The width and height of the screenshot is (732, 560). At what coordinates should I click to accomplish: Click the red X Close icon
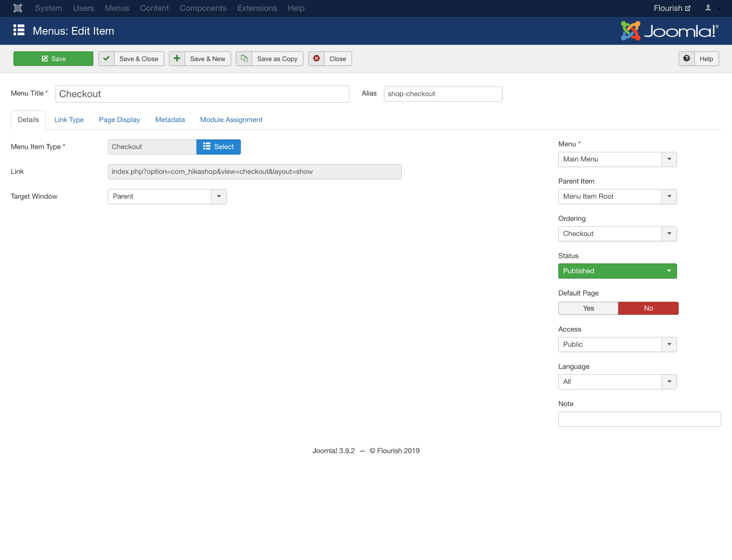coord(316,59)
